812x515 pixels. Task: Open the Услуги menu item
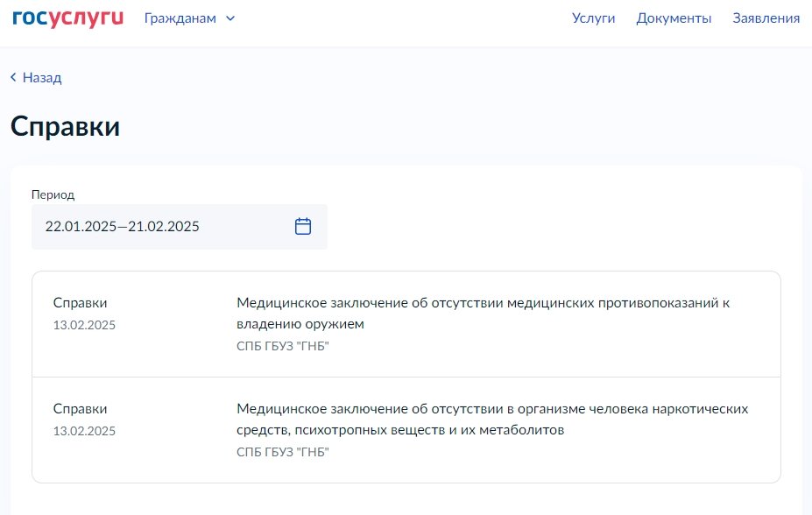point(593,18)
